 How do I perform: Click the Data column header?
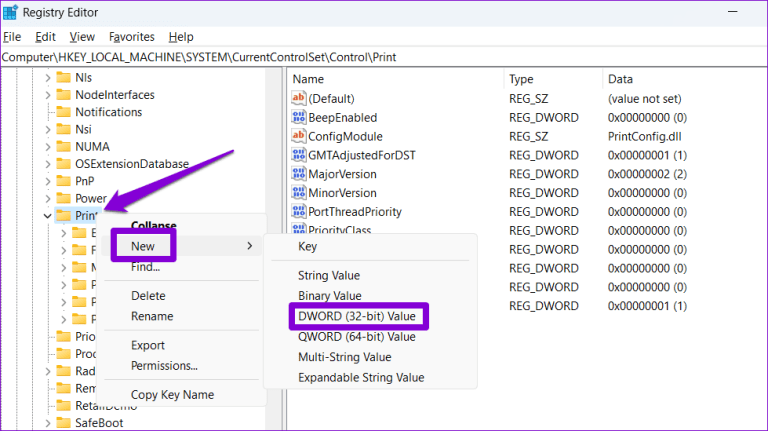pos(620,78)
